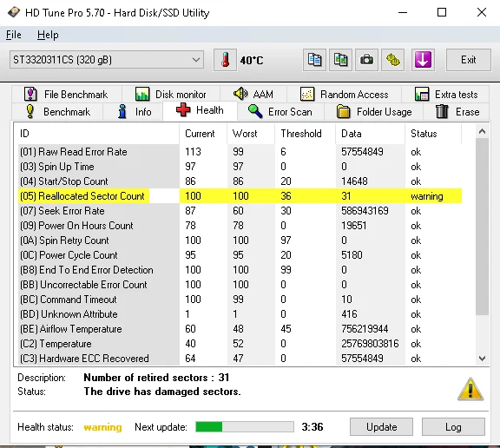500x448 pixels.
Task: Click 'The drive has damaged sectors.' text
Action: coord(162,392)
